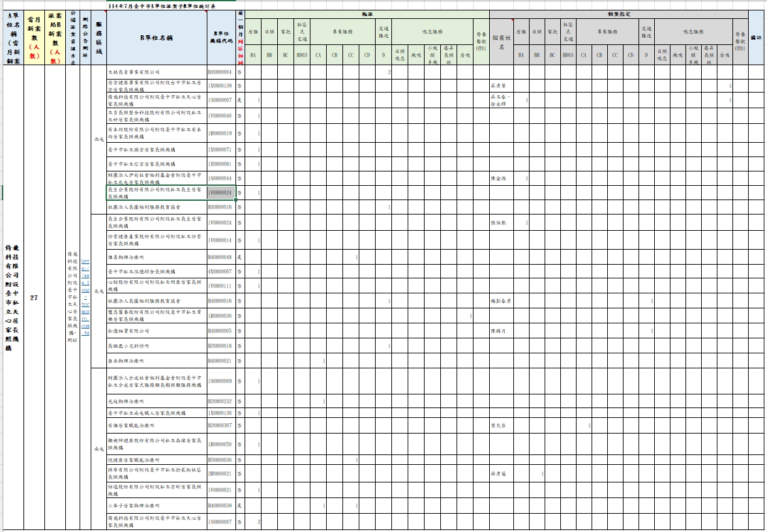The image size is (767, 532).
Task: Select the cell showing number 27
Action: 34,297
